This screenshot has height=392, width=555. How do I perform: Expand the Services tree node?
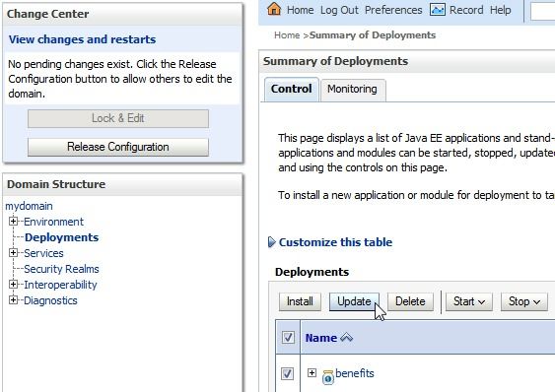13,252
